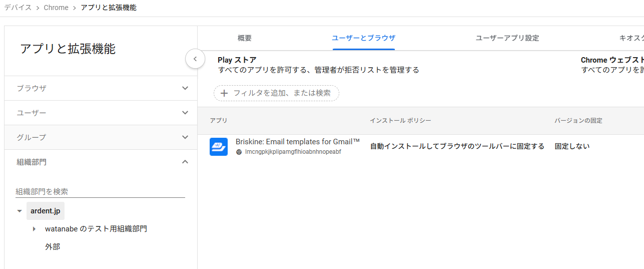The height and width of the screenshot is (269, 644).
Task: Go to Chrome in the breadcrumb
Action: (x=56, y=8)
